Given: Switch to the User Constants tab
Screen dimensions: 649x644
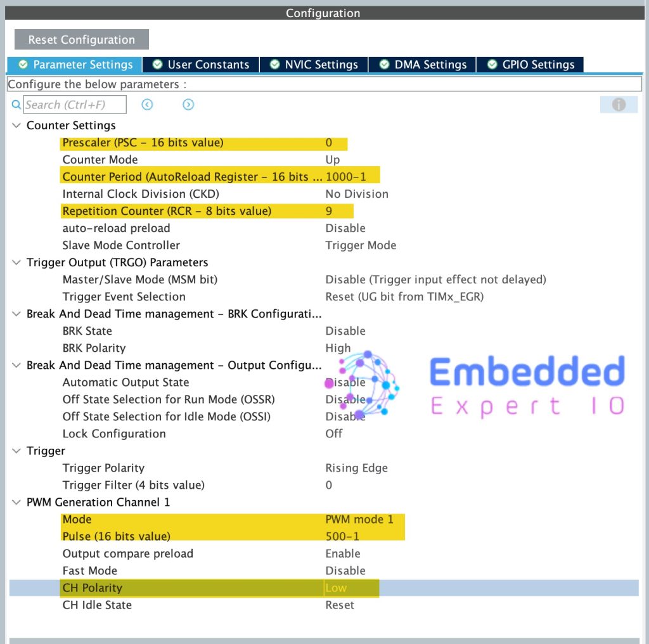Looking at the screenshot, I should [x=201, y=65].
